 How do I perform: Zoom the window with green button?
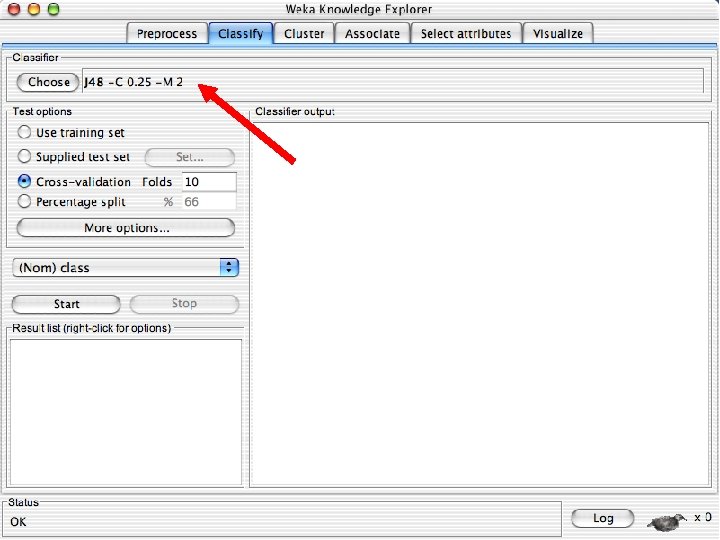click(x=54, y=8)
